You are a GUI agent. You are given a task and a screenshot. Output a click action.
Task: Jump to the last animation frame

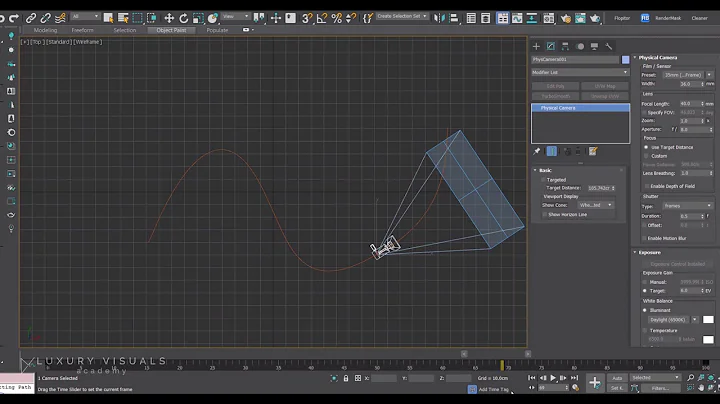click(x=574, y=378)
